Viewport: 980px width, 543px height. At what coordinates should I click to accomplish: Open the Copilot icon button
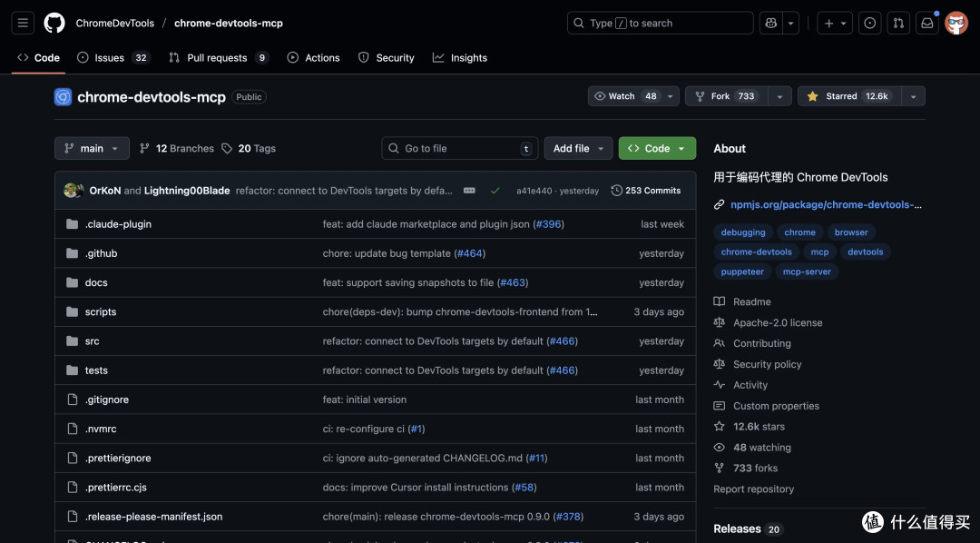(x=770, y=23)
